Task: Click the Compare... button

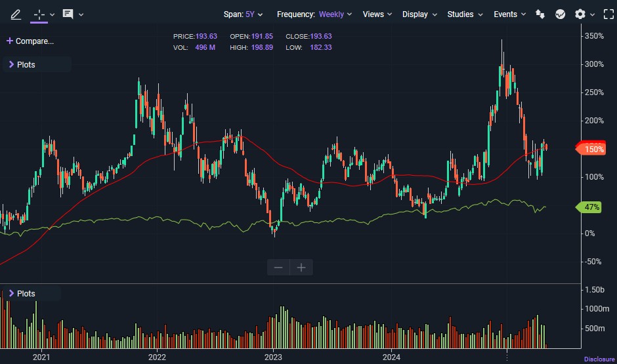Action: point(30,41)
